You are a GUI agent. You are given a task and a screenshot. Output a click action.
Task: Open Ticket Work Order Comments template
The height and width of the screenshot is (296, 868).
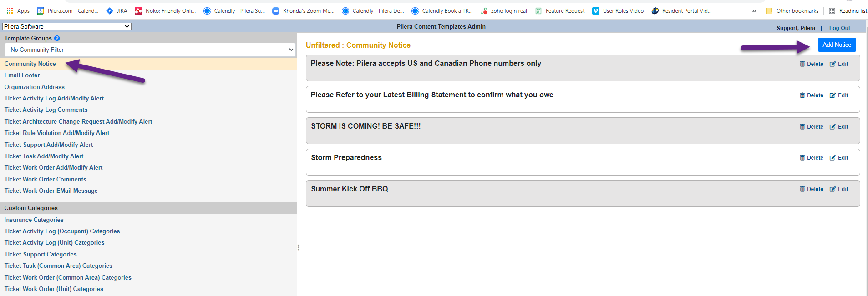[x=46, y=179]
